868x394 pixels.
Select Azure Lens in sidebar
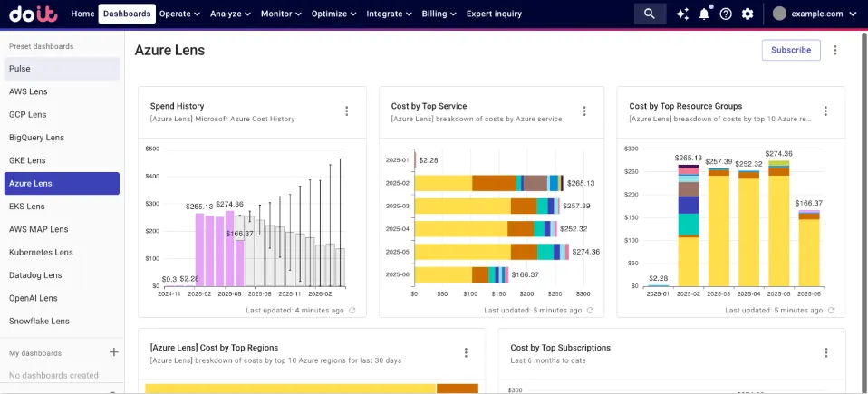(x=62, y=183)
